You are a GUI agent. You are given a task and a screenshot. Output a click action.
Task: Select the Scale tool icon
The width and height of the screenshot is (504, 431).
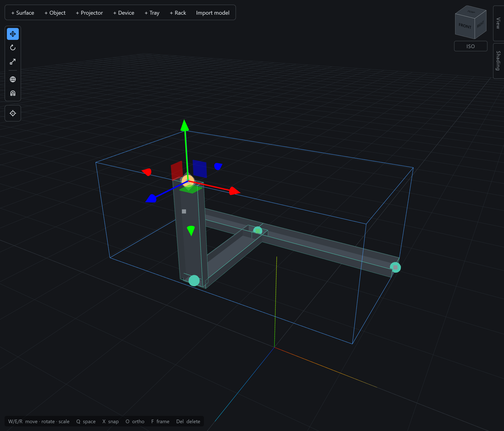(x=13, y=62)
